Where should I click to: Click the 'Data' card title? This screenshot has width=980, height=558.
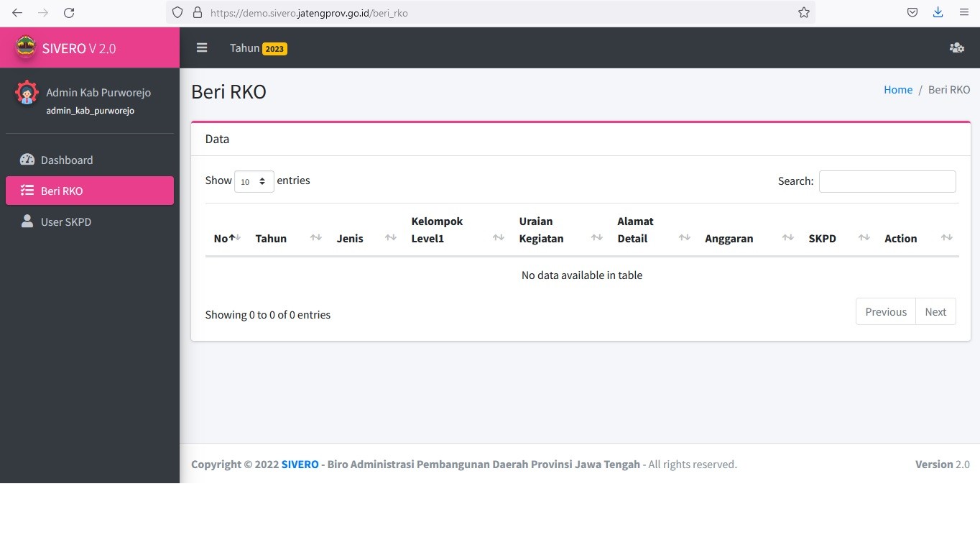coord(217,139)
